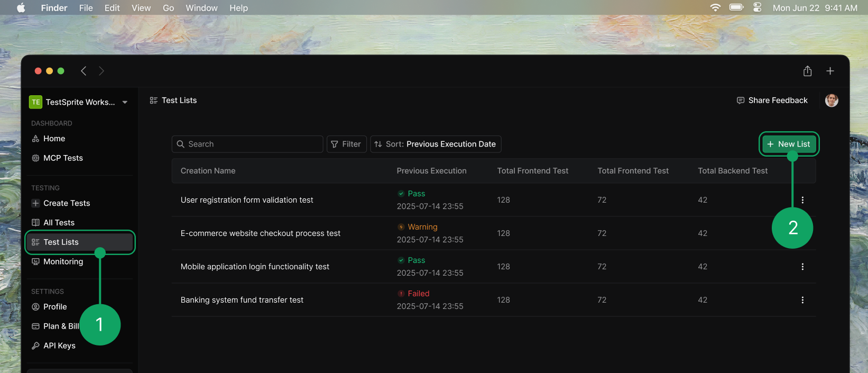Click the Warning status of E-commerce row
Viewport: 868px width, 373px height.
coord(418,227)
